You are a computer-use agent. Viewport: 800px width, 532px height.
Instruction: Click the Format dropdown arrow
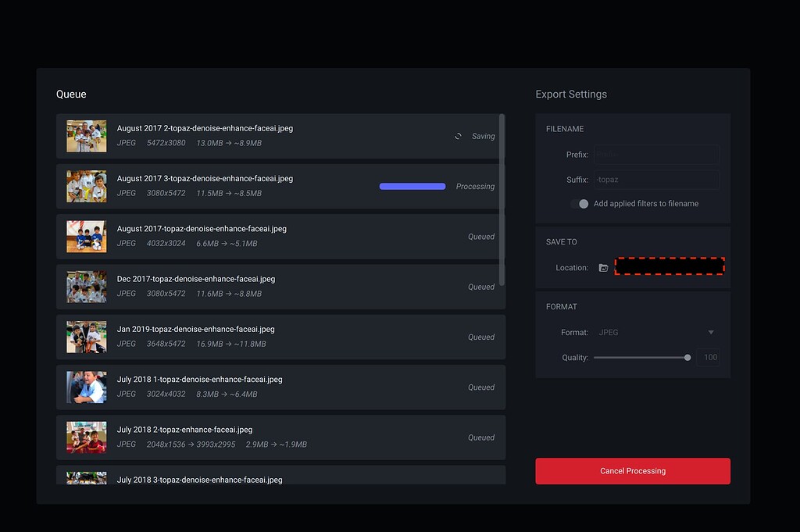[x=711, y=332]
